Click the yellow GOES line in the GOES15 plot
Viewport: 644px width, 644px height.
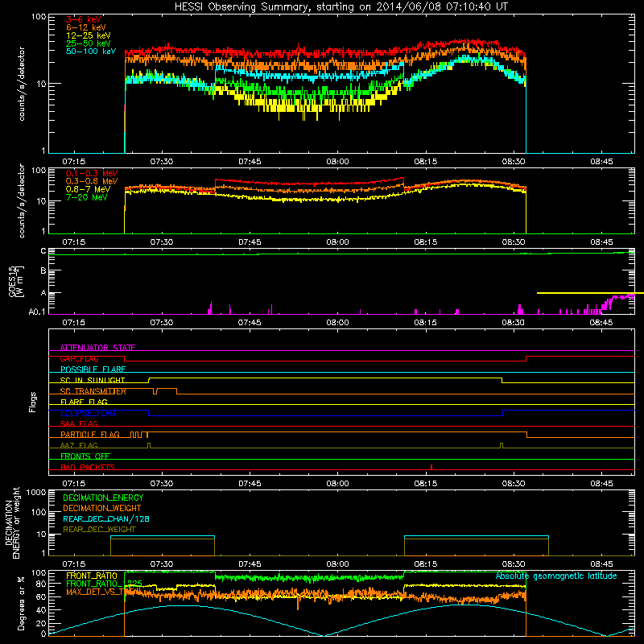click(590, 293)
